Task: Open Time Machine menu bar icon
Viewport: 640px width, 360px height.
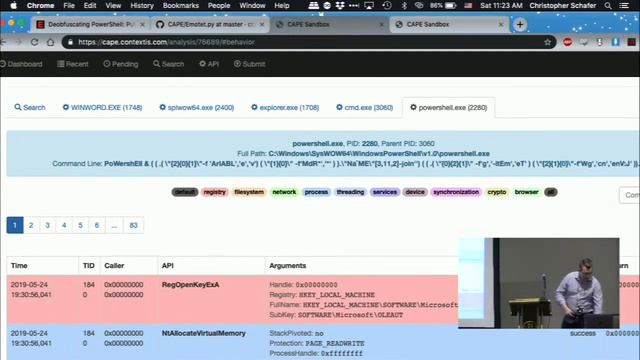Action: pyautogui.click(x=387, y=5)
